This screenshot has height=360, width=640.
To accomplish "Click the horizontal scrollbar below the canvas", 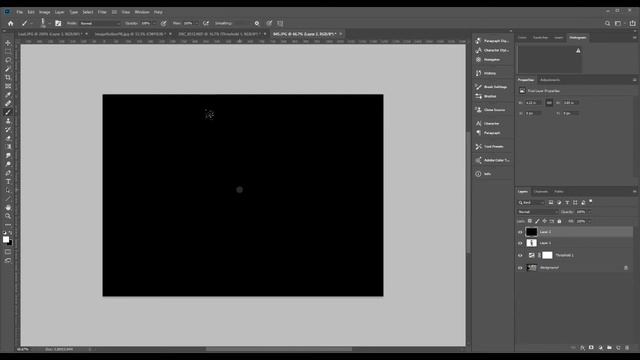I will 279,349.
